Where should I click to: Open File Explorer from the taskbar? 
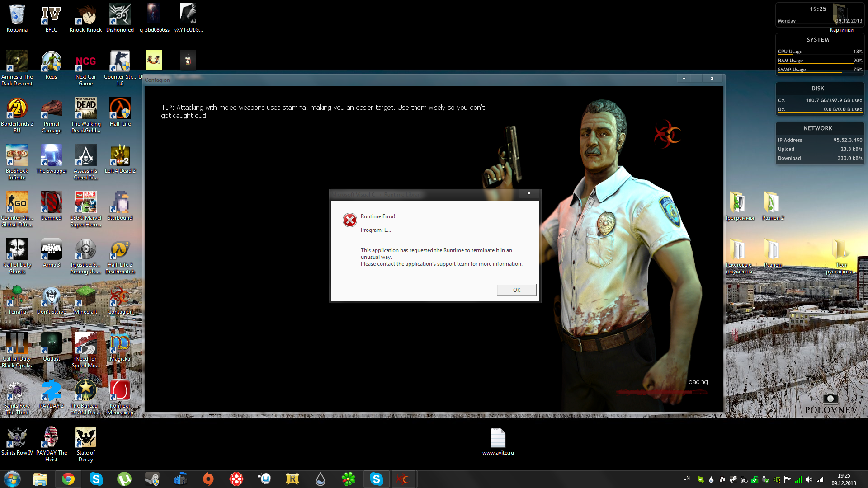(40, 479)
